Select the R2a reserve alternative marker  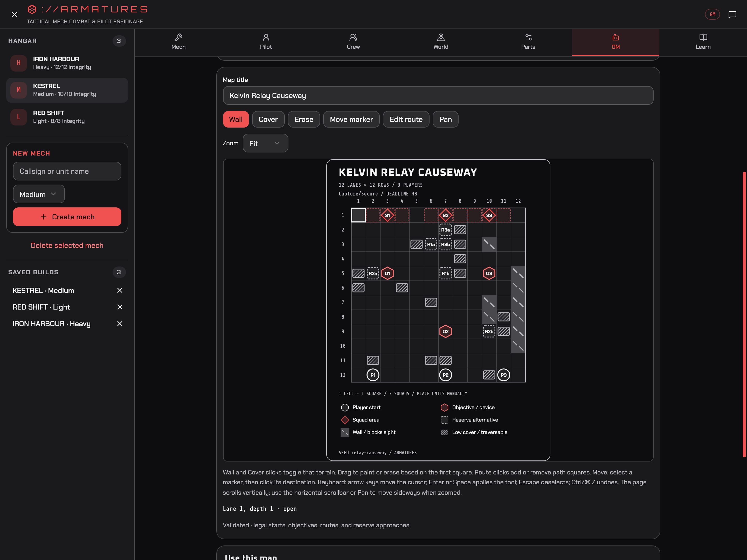coord(373,274)
